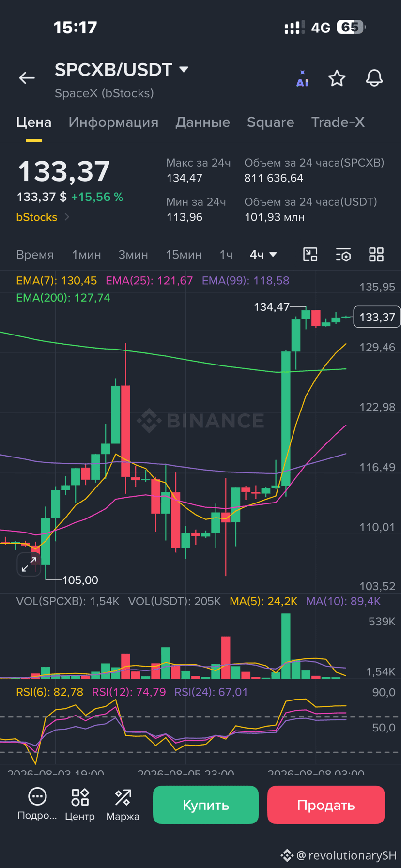
Task: Switch to the Данные tab
Action: point(202,122)
